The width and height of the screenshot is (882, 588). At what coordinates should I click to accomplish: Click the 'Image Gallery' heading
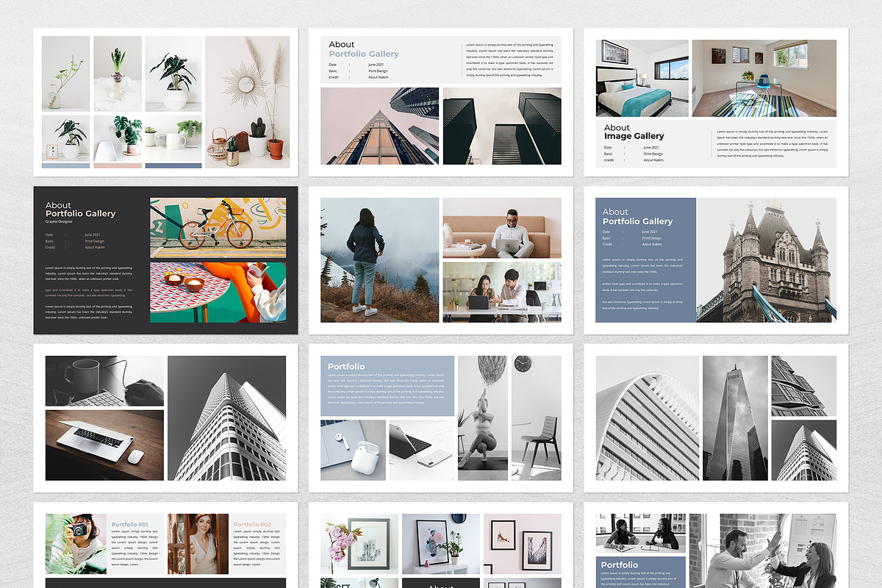coord(634,136)
